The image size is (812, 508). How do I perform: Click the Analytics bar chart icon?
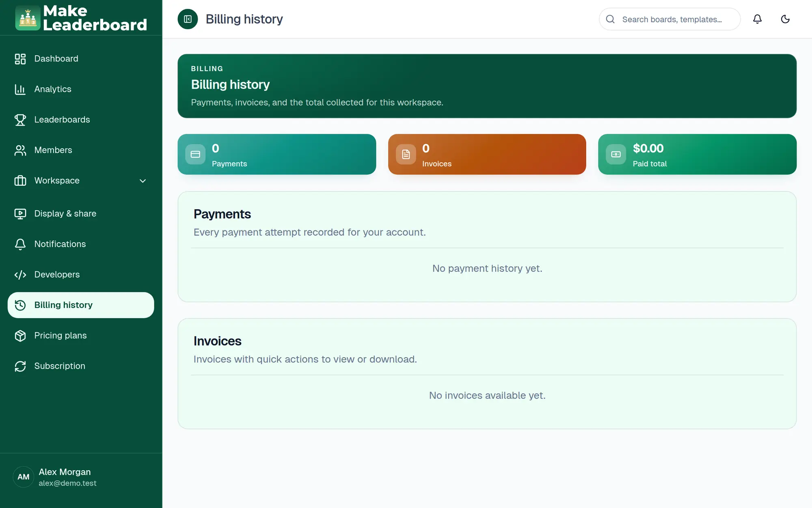20,89
